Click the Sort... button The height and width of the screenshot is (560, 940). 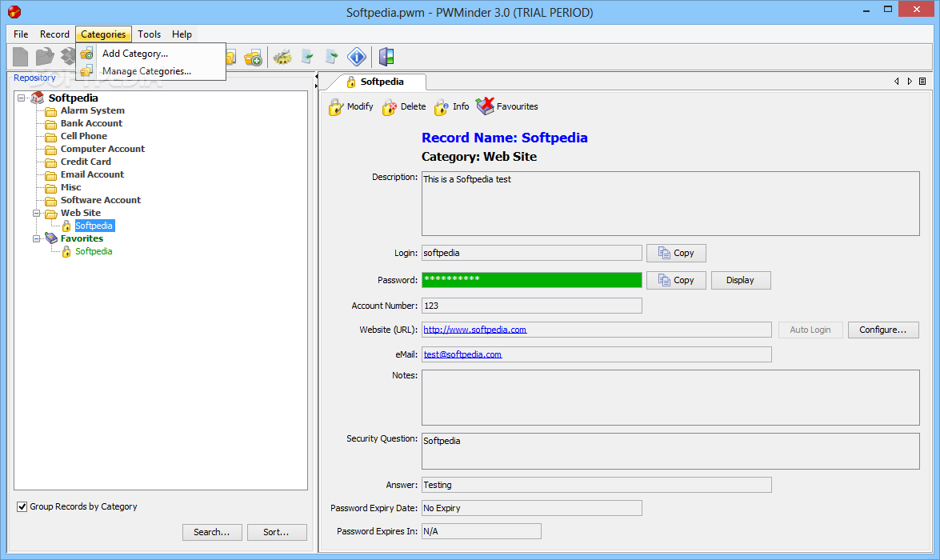click(277, 533)
